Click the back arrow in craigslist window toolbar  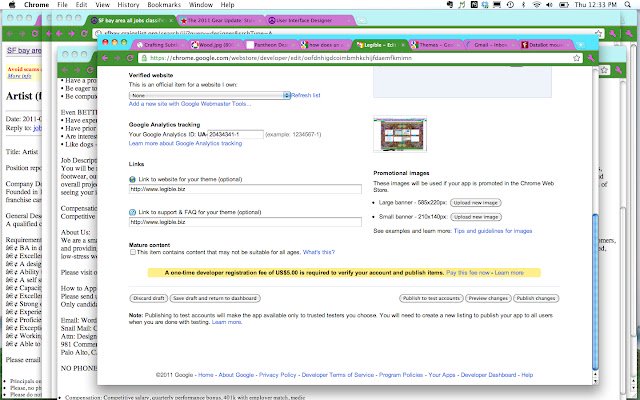59,33
